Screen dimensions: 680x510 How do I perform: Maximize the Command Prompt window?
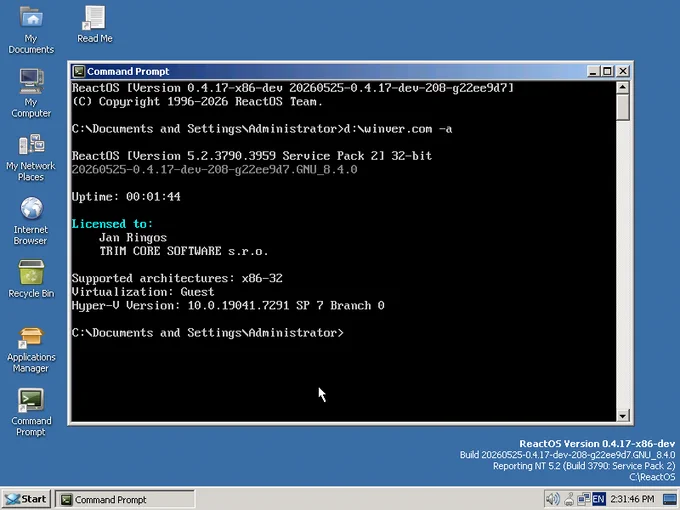coord(607,71)
